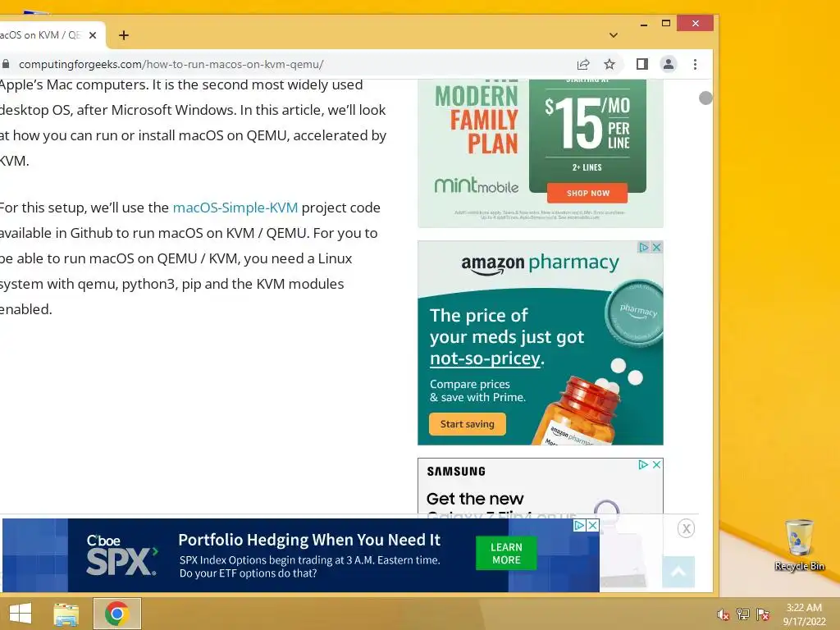Viewport: 840px width, 630px height.
Task: Click Shop Now in Mint Mobile ad
Action: (587, 193)
